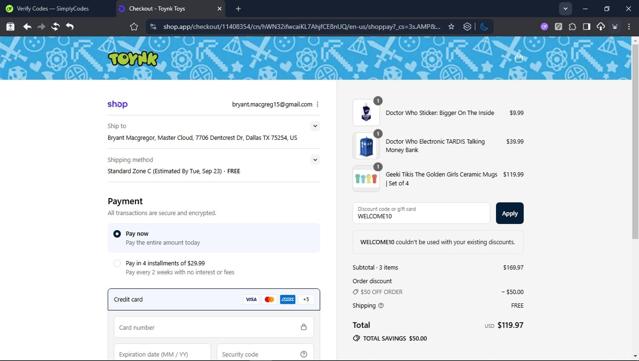Click the browser forward arrow
The width and height of the screenshot is (639, 361).
41,26
